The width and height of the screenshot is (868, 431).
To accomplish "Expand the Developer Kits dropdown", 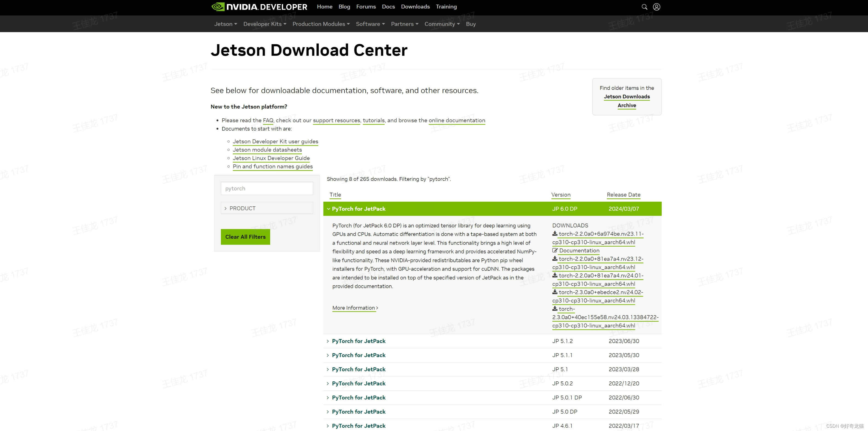I will pyautogui.click(x=264, y=24).
